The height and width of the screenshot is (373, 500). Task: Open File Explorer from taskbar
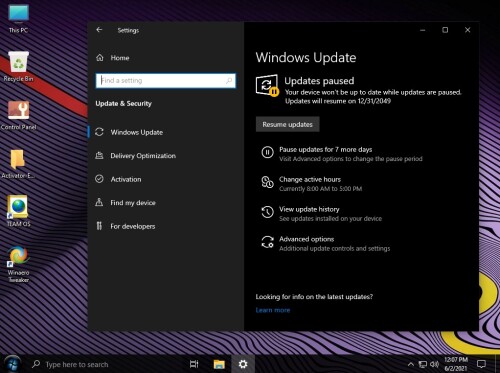[219, 364]
